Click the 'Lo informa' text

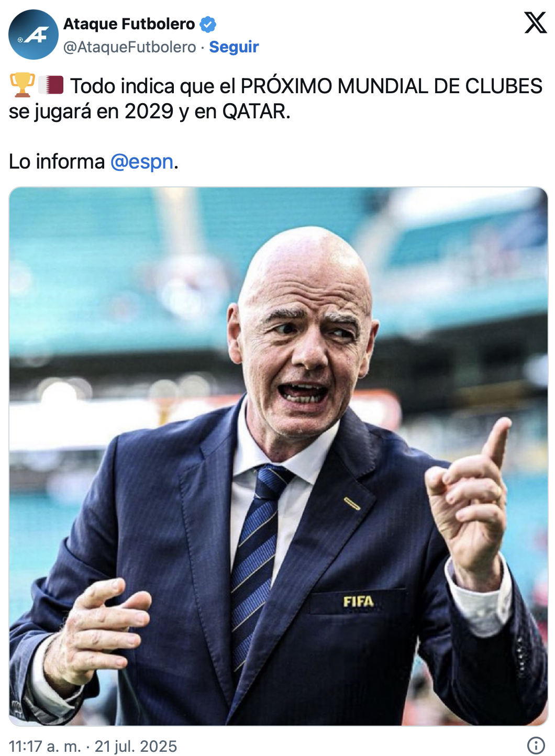[x=57, y=162]
